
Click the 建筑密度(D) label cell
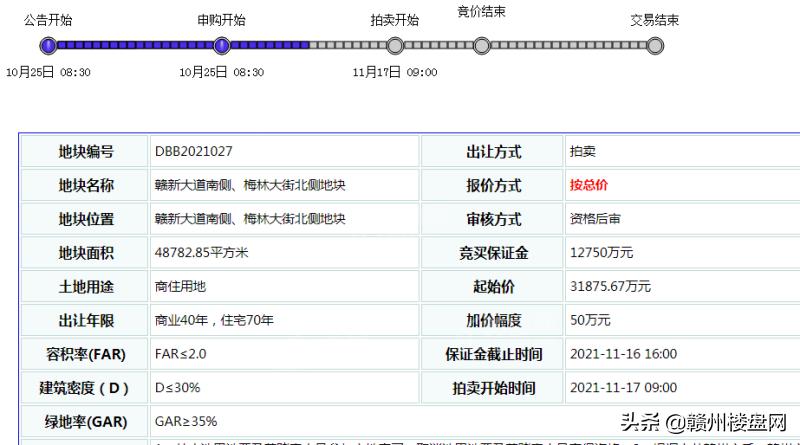85,388
